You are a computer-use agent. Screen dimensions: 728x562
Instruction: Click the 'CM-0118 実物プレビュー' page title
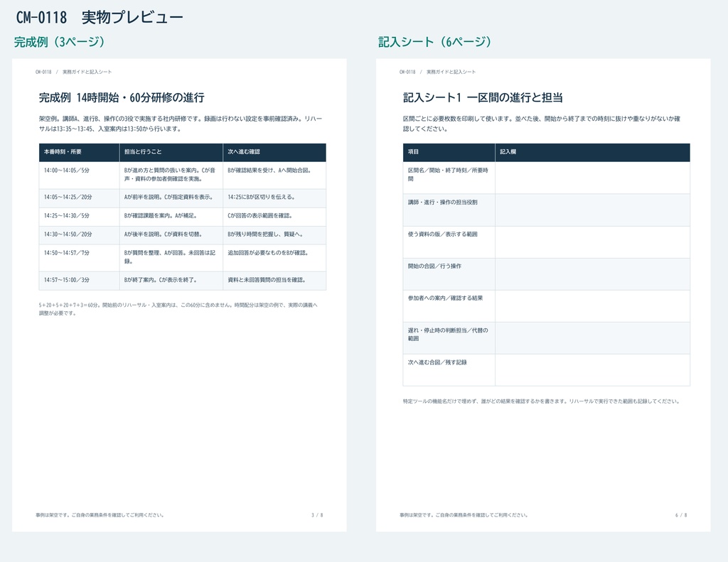point(100,18)
